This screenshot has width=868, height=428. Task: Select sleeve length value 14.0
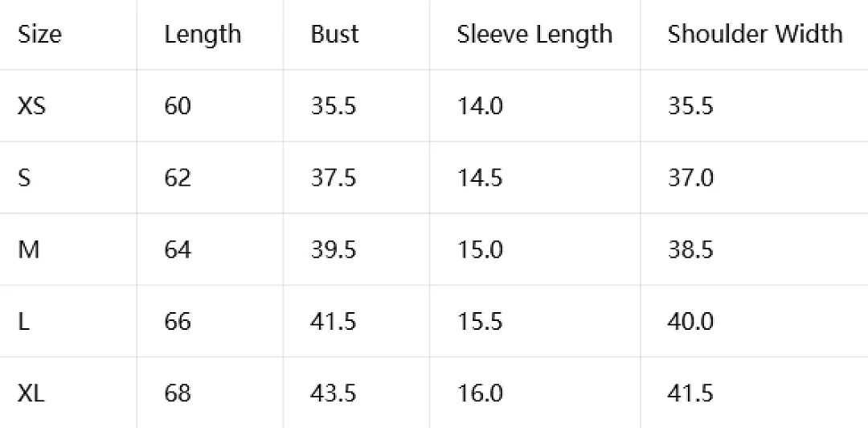[480, 105]
